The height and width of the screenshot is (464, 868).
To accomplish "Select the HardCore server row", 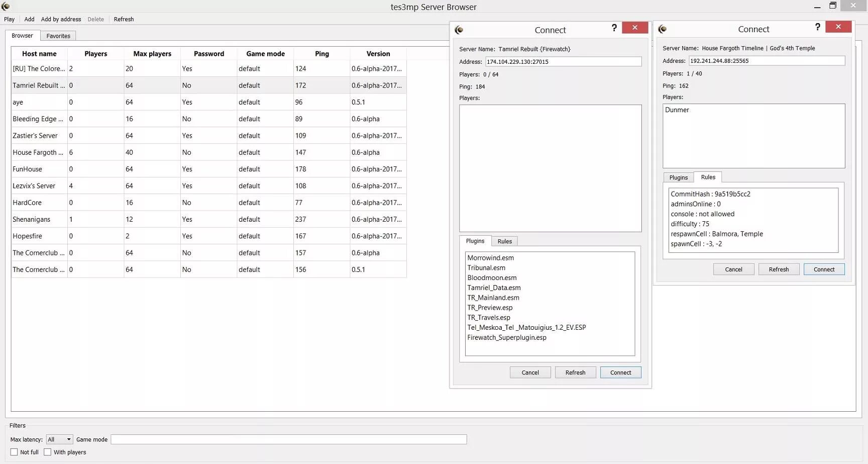I will click(209, 203).
